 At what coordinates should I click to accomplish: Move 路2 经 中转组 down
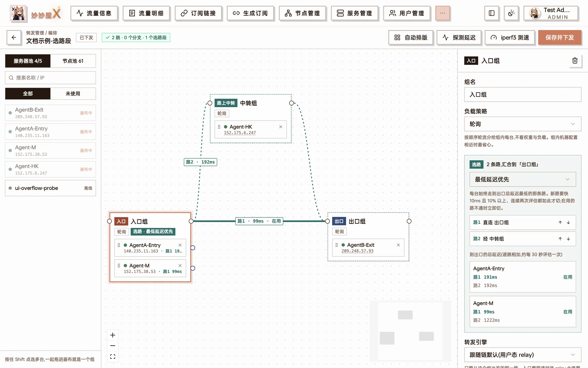coord(568,239)
